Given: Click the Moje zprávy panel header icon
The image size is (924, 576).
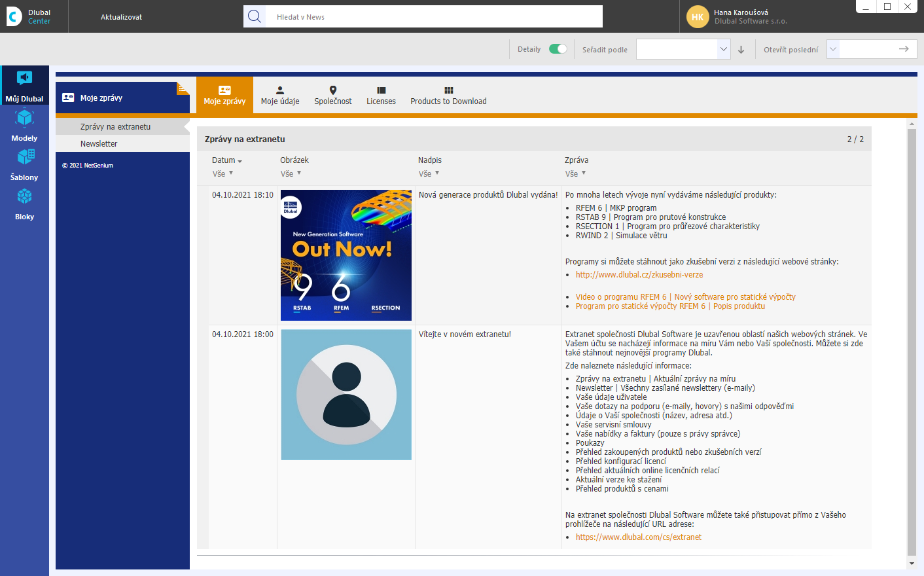Looking at the screenshot, I should coord(68,98).
